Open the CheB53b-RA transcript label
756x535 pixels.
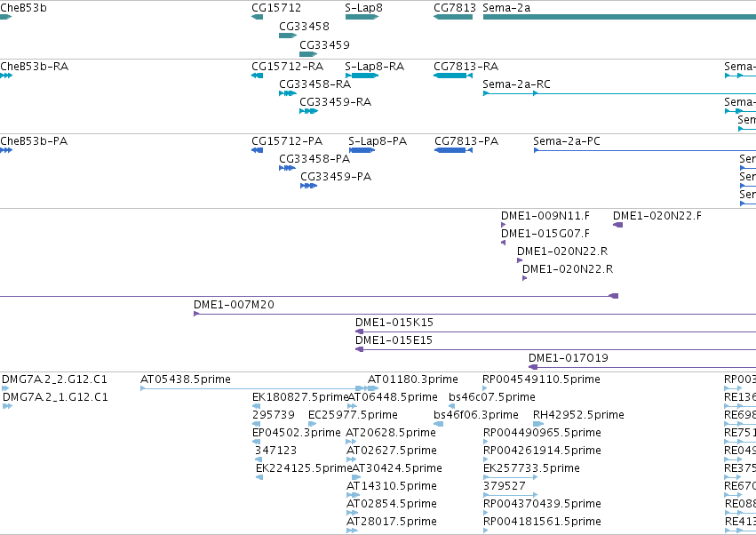pos(35,67)
